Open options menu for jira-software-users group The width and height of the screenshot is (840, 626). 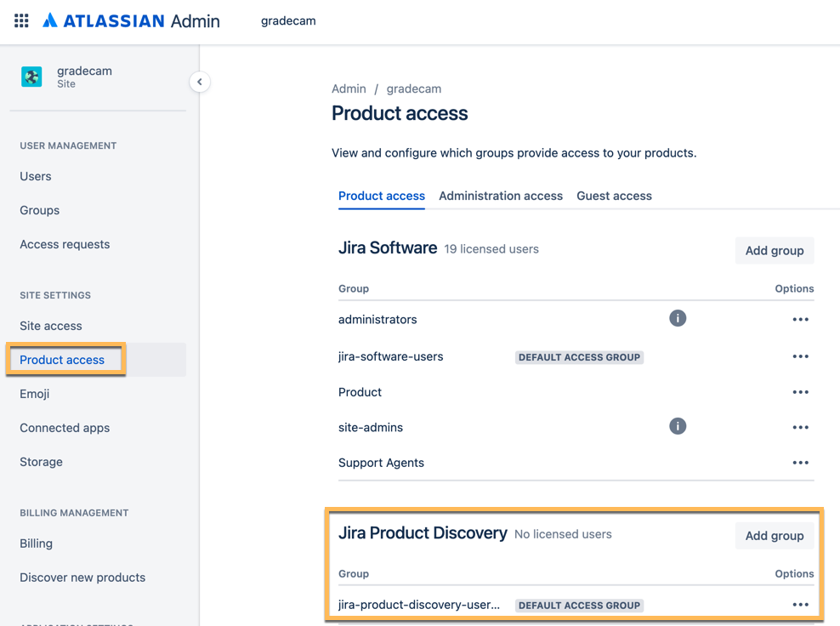(800, 356)
